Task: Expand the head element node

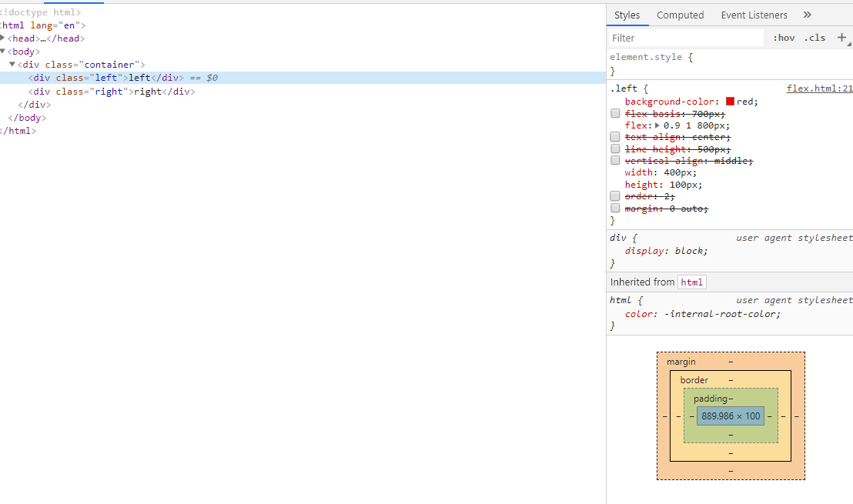Action: coord(3,38)
